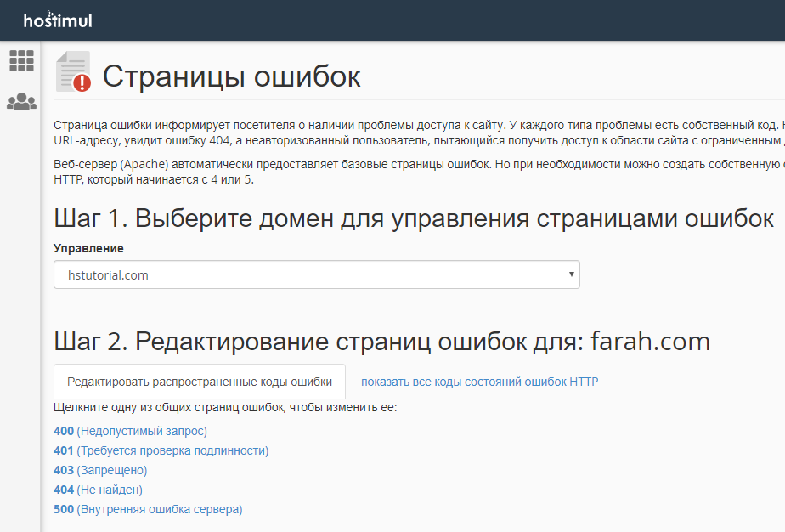This screenshot has height=532, width=785.
Task: Click the 'Шаг 2' heading for farah.com
Action: click(x=381, y=342)
